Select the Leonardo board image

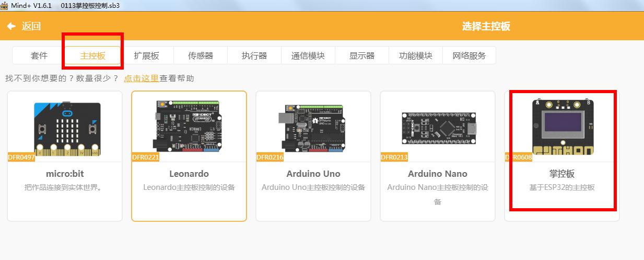(189, 126)
